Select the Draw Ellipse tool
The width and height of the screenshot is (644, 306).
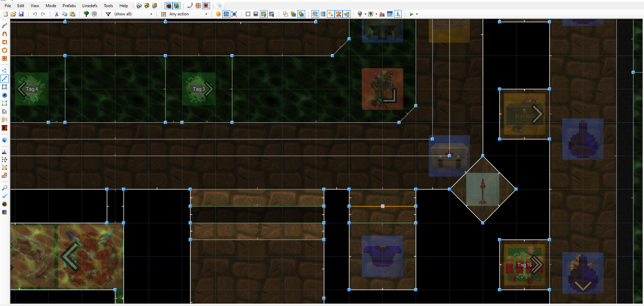pyautogui.click(x=4, y=50)
